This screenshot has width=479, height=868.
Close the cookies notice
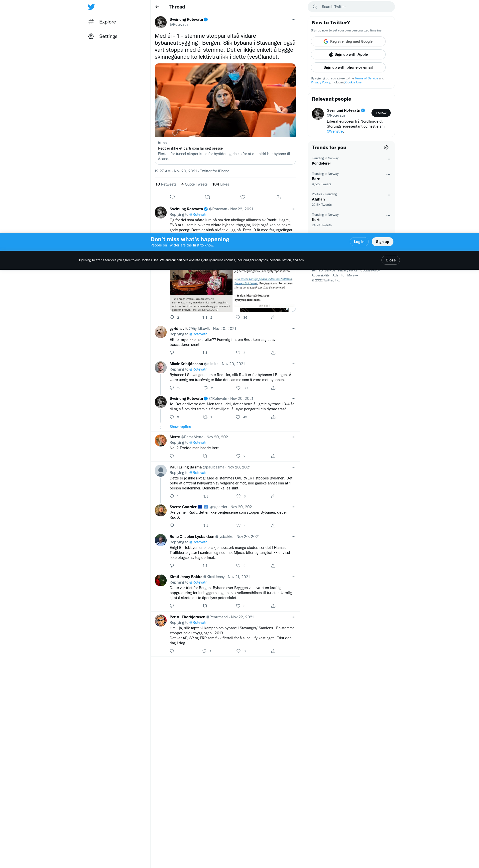tap(390, 260)
